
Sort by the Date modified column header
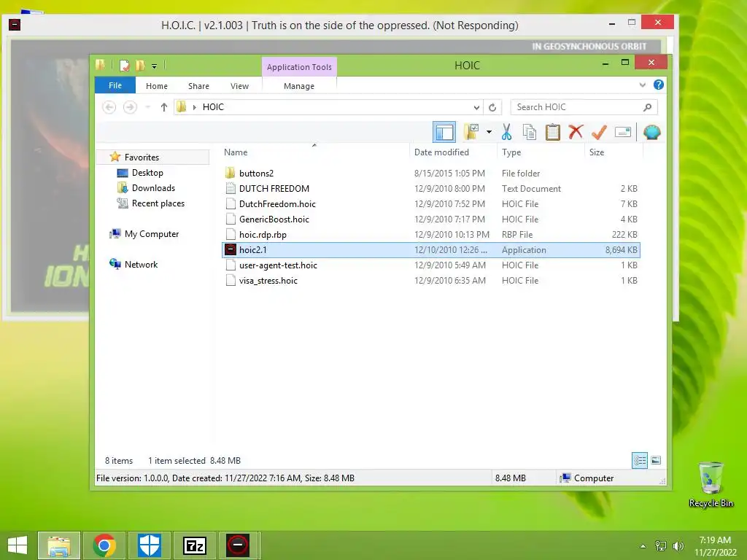coord(452,152)
